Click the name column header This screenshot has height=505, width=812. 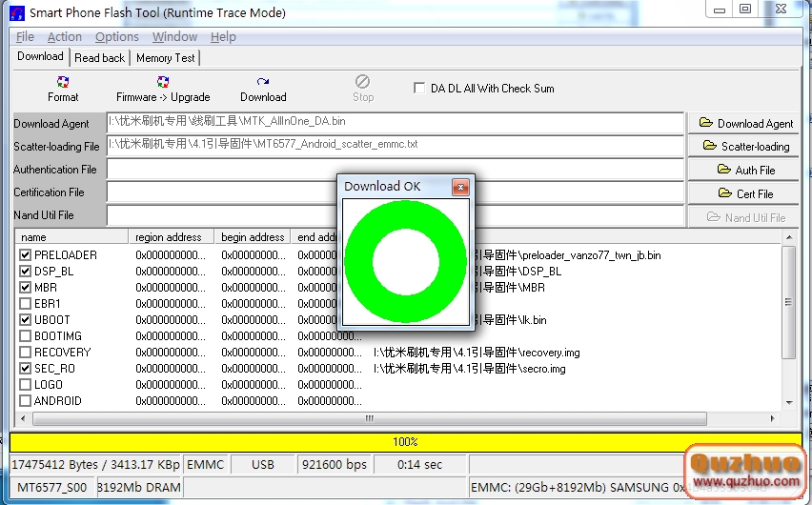coord(72,236)
